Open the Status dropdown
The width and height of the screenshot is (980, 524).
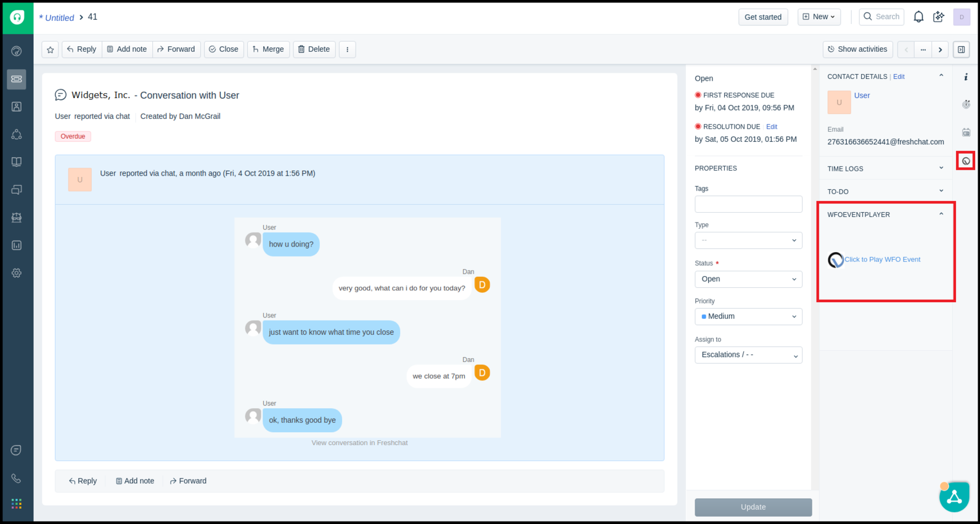pyautogui.click(x=748, y=279)
